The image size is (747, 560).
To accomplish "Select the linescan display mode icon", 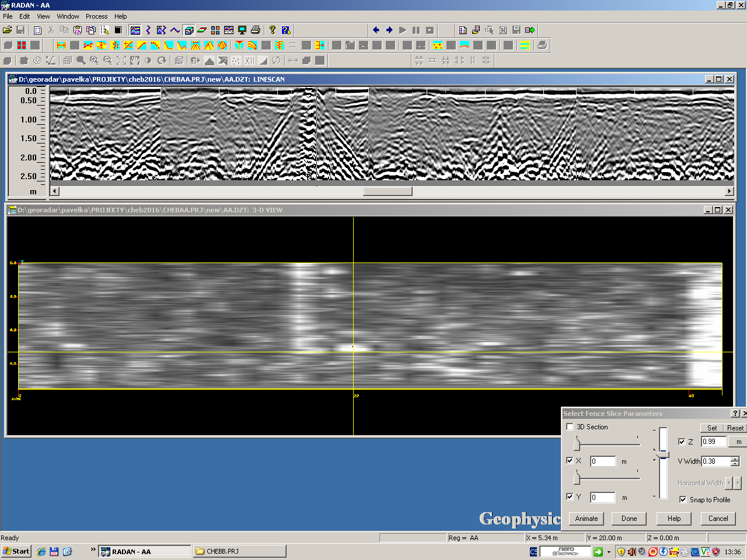I will (x=135, y=30).
